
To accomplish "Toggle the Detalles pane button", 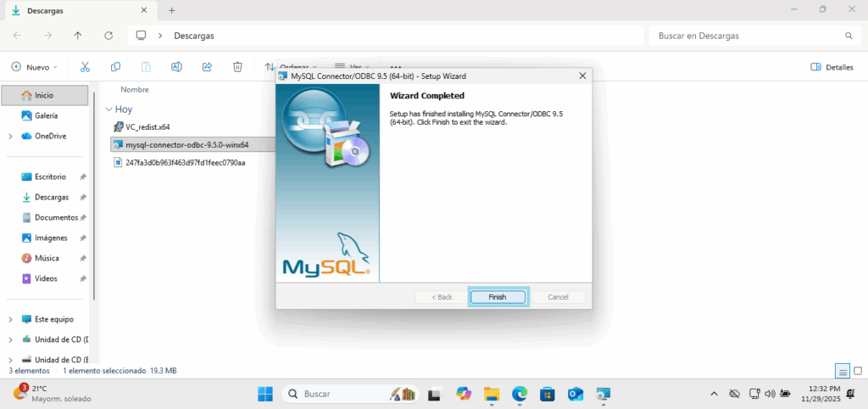I will (832, 67).
